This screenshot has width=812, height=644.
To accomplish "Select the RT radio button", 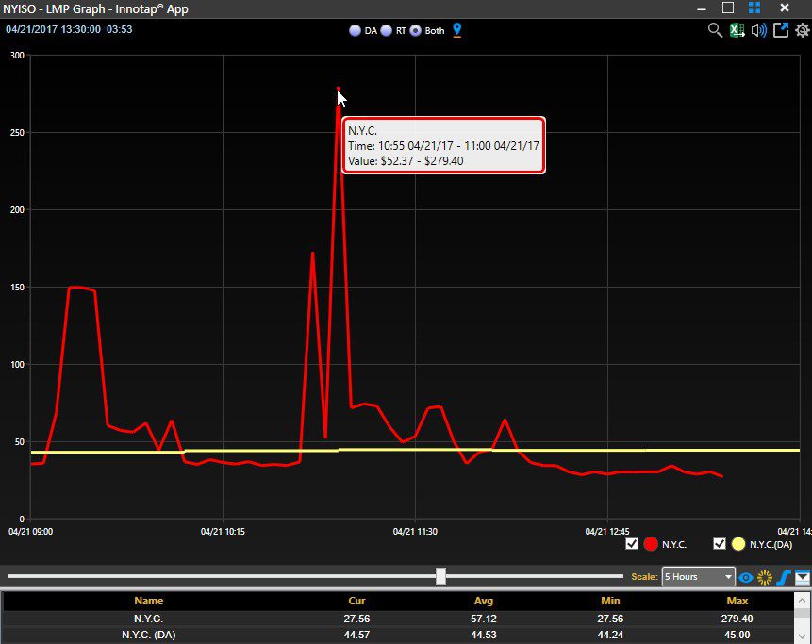I will point(387,30).
